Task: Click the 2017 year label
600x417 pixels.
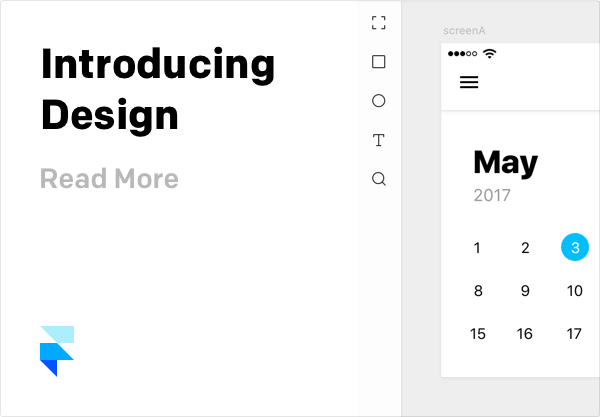Action: pyautogui.click(x=492, y=195)
